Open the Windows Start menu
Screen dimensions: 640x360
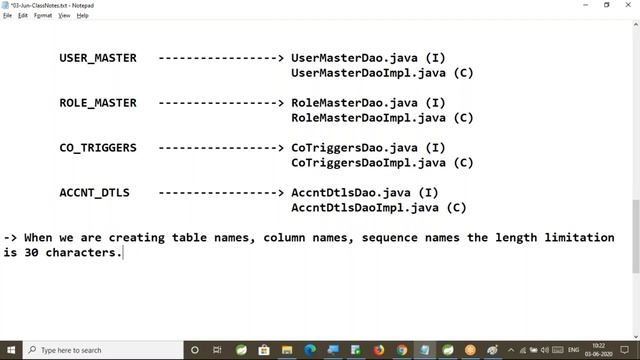coord(11,350)
